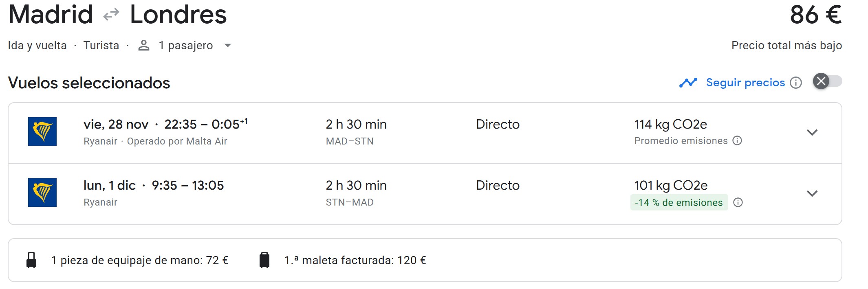Click the price tracking graph icon

688,83
